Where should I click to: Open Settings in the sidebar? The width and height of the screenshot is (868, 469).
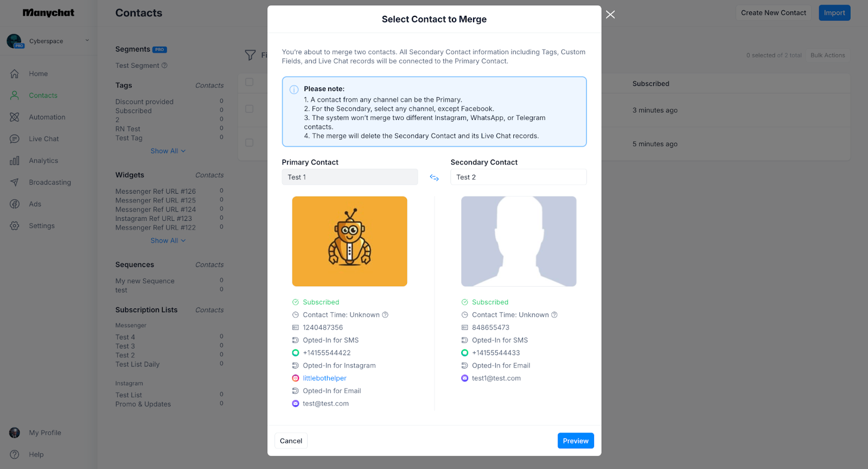coord(41,226)
